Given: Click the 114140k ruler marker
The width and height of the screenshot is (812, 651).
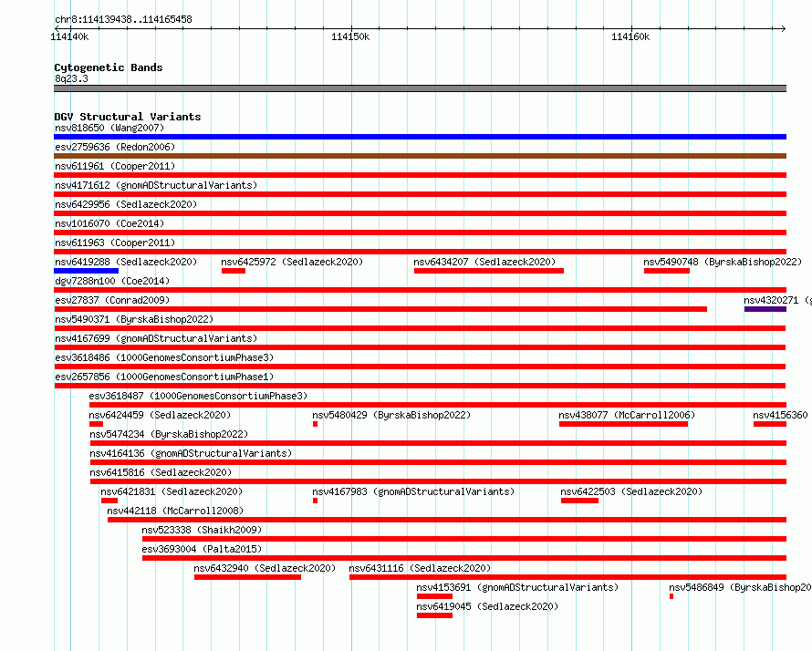Looking at the screenshot, I should coord(69,36).
